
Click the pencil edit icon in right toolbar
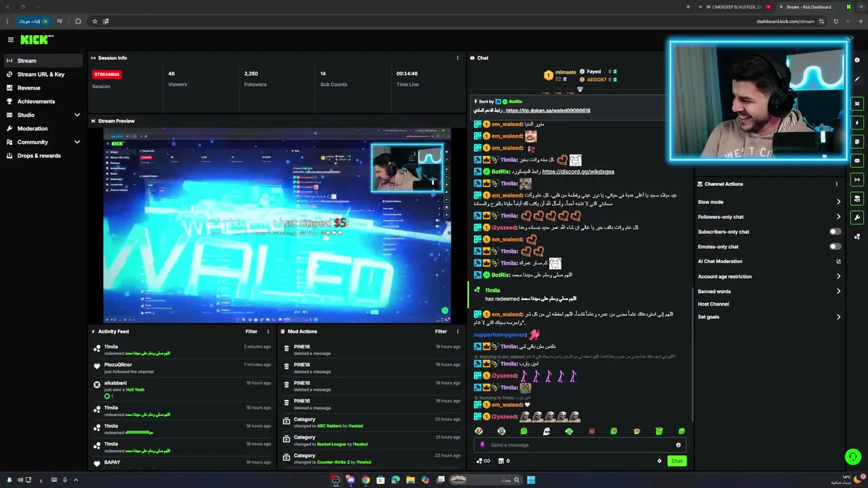pos(857,79)
